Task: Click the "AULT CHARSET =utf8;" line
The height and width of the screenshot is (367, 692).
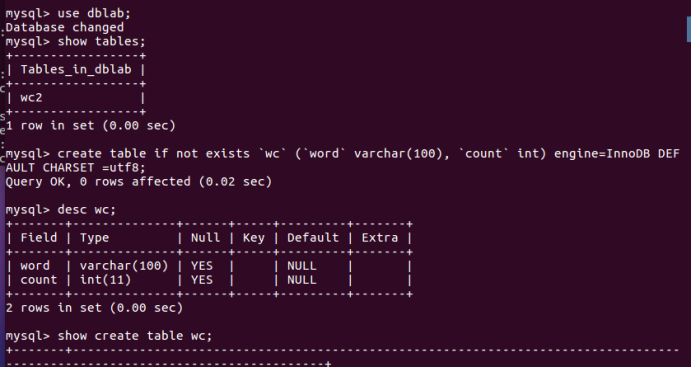Action: 75,168
